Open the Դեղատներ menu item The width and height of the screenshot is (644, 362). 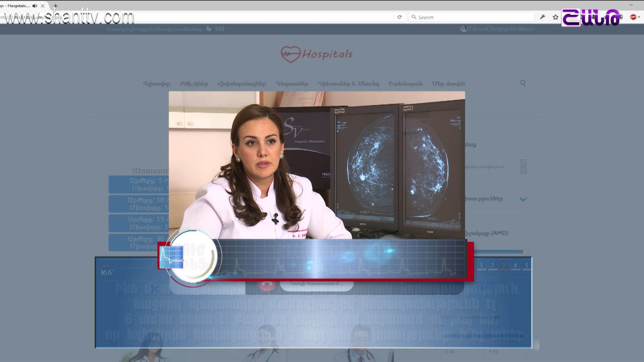coord(292,84)
